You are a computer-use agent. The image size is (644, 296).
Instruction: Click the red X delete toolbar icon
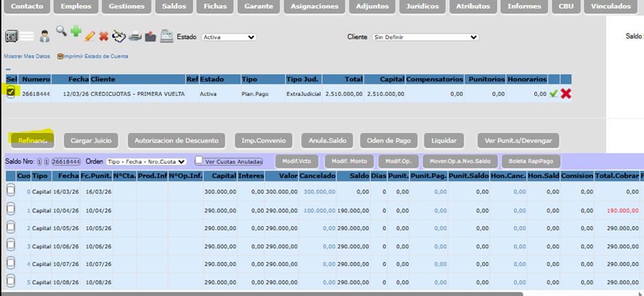[x=103, y=36]
